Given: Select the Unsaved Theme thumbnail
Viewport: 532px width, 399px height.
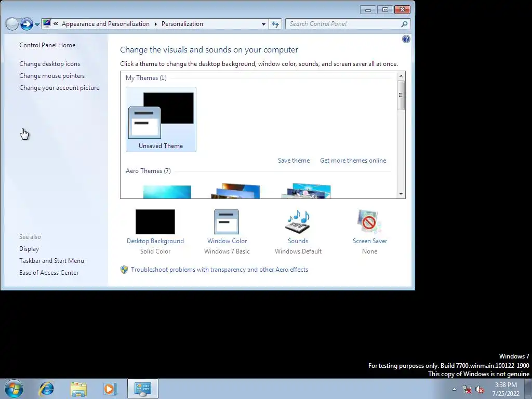Looking at the screenshot, I should coord(161,119).
